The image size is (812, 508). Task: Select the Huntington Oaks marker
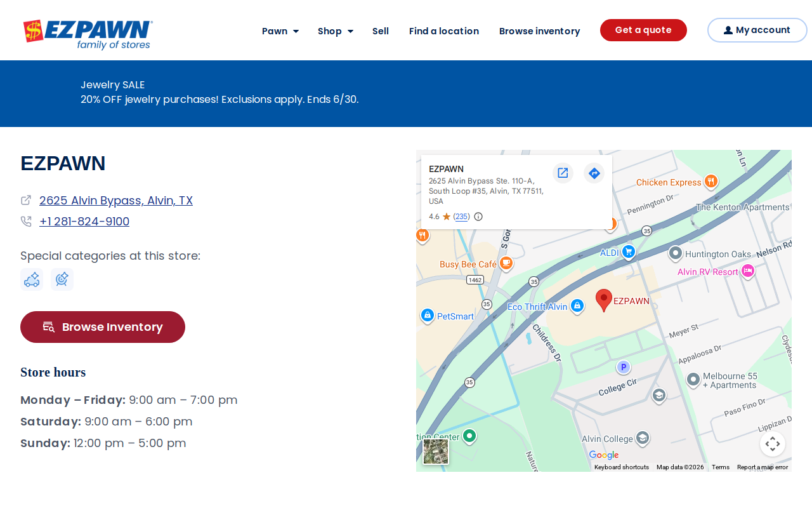click(x=676, y=253)
